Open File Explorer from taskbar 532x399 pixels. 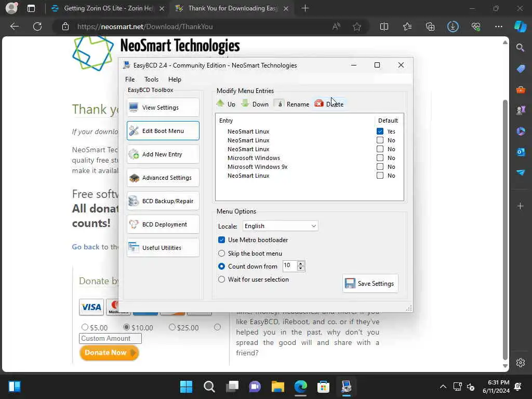point(278,387)
